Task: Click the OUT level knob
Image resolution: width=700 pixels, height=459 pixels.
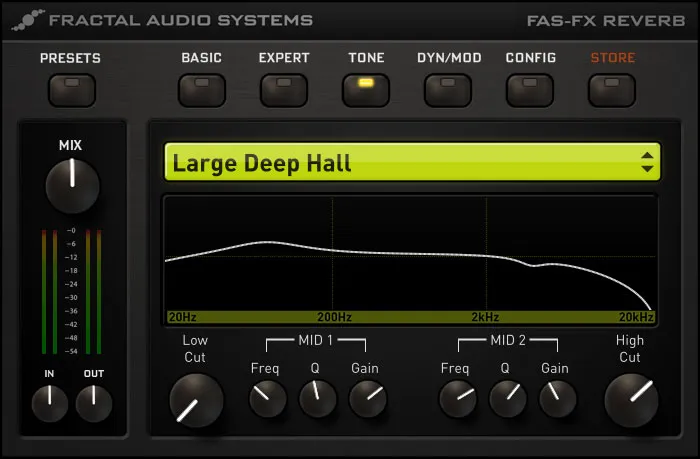Action: pyautogui.click(x=94, y=403)
